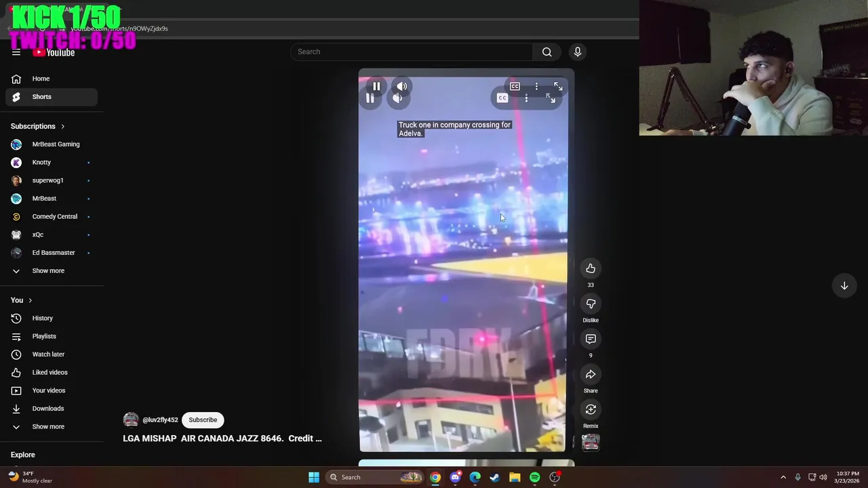Open Shorts in the sidebar
Screen dimensions: 868x488
[52, 97]
